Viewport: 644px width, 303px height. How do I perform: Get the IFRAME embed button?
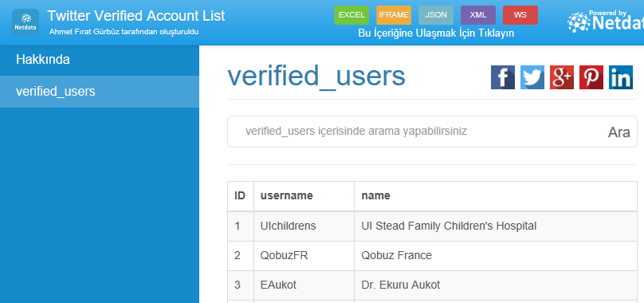(x=394, y=15)
